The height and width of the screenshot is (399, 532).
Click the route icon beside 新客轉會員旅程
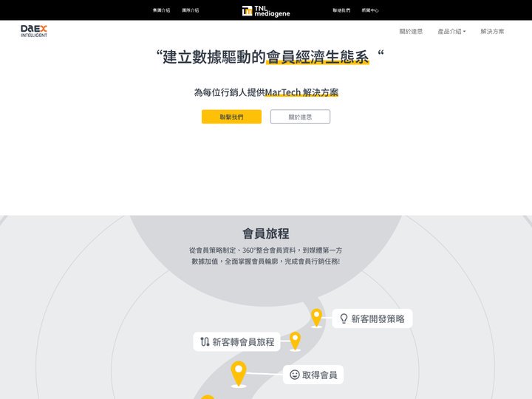(205, 341)
